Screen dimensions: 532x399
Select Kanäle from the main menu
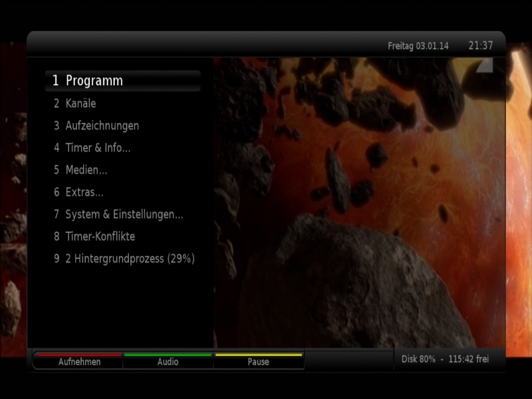click(x=80, y=104)
